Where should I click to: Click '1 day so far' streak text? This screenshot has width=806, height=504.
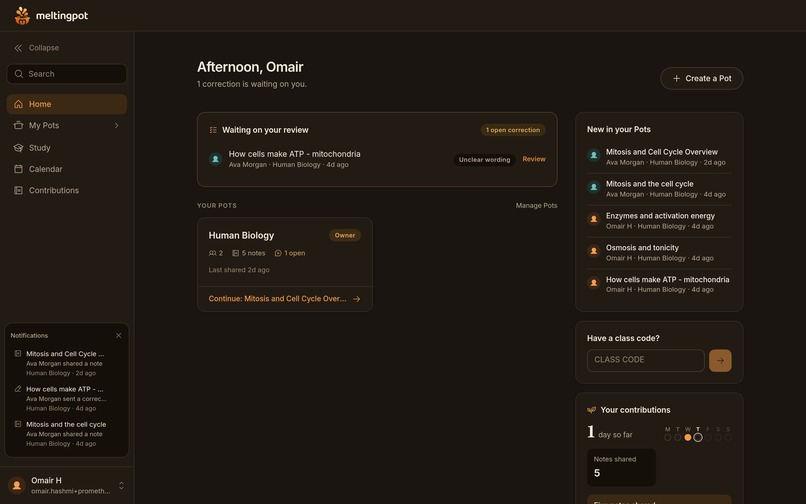click(x=610, y=433)
